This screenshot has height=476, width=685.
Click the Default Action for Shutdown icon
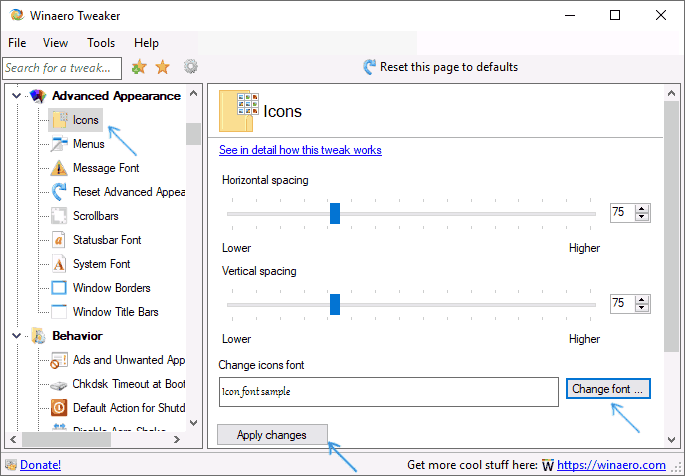click(x=59, y=408)
